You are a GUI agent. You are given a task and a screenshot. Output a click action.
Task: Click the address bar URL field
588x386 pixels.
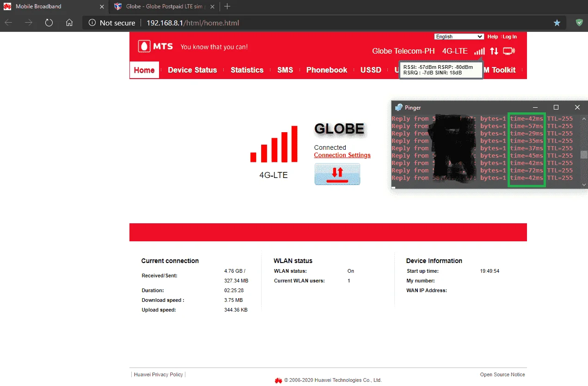[x=324, y=23]
